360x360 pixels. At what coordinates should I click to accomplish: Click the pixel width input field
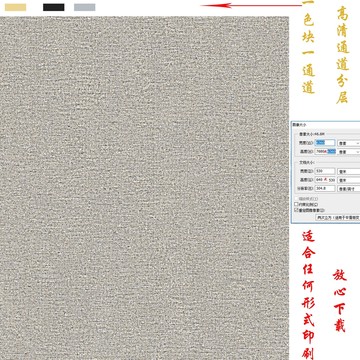coord(325,143)
